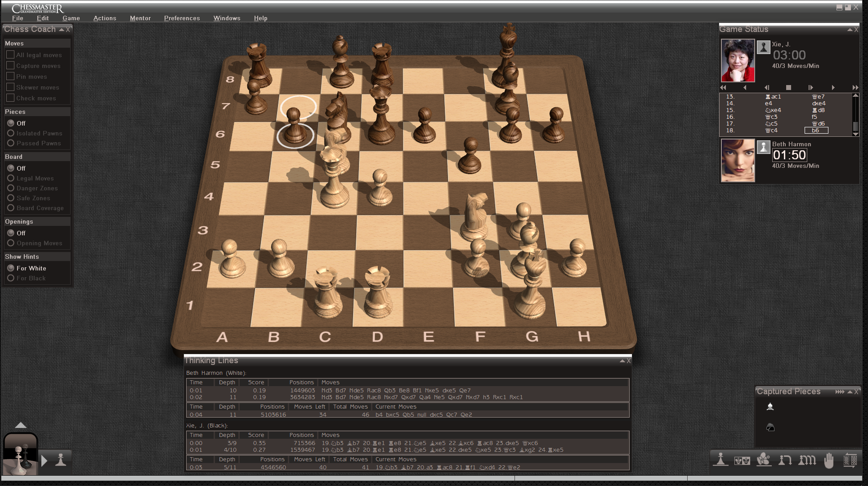Collapse the Thinking Lines panel
The width and height of the screenshot is (868, 486).
click(622, 361)
